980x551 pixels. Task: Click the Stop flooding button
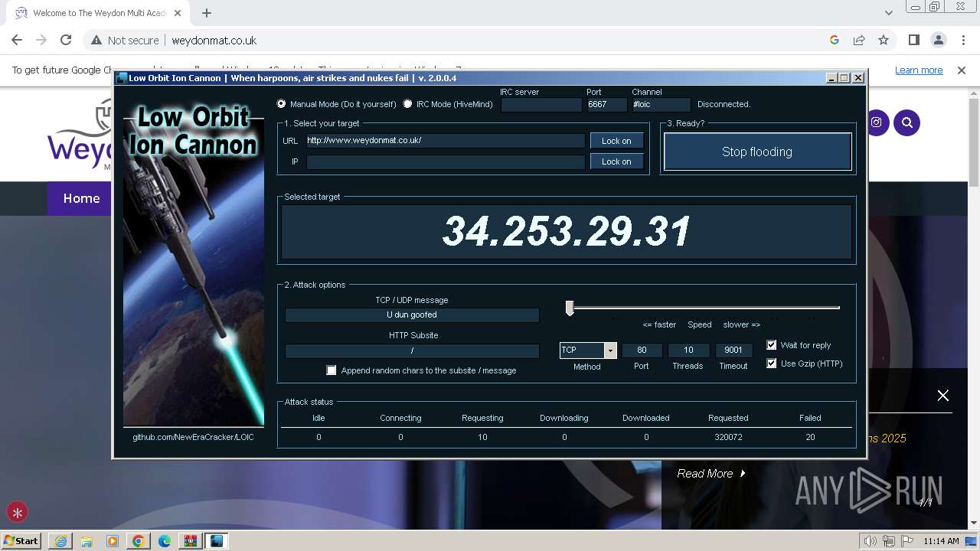[757, 152]
